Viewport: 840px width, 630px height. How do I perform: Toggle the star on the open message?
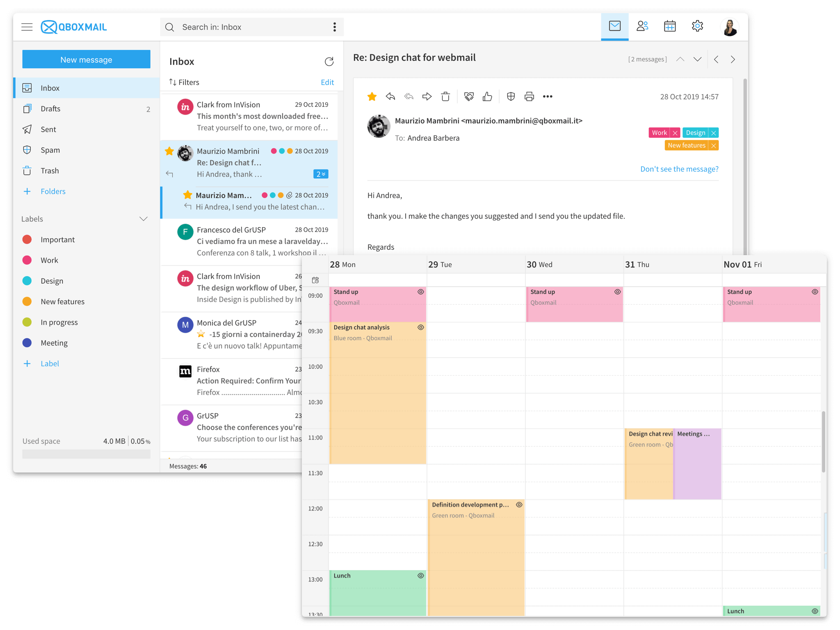click(x=372, y=97)
